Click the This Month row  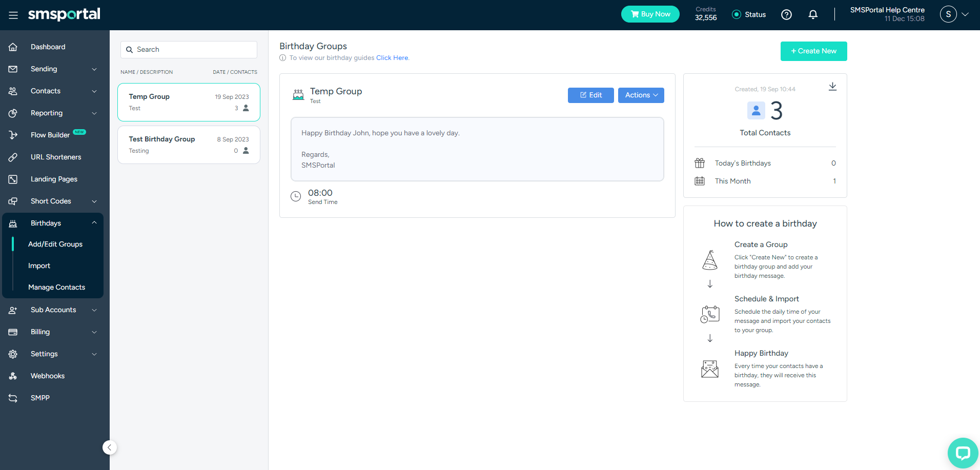(765, 181)
